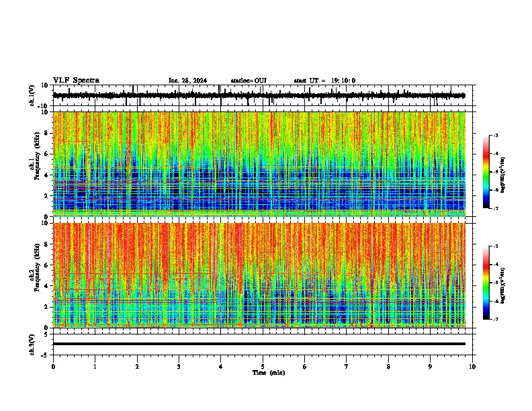Click the 'VLF Spectra' plot title

click(76, 81)
